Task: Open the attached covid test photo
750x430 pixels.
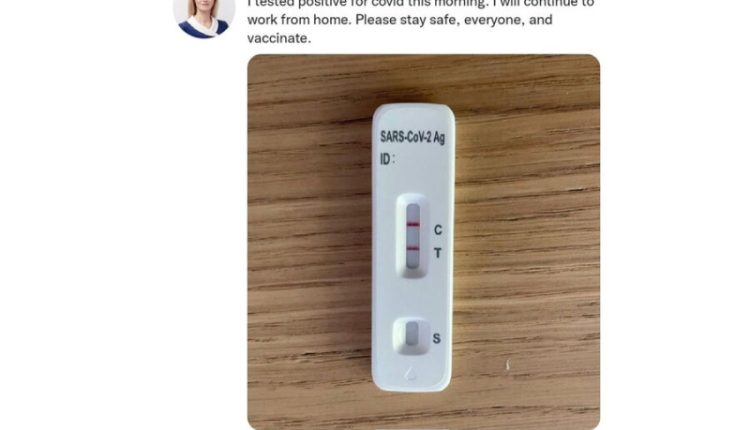Action: click(423, 242)
